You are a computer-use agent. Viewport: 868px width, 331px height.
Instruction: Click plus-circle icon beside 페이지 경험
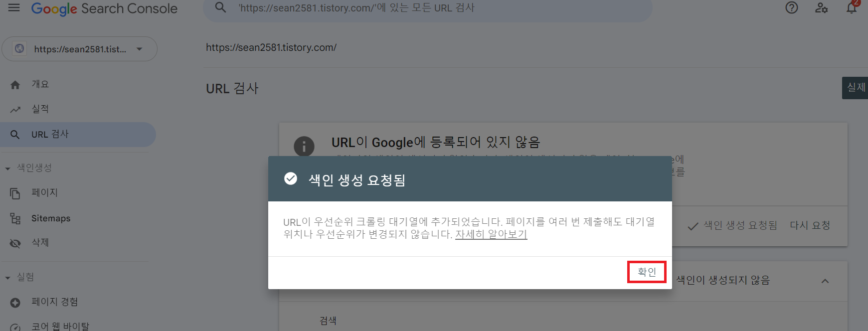[15, 303]
